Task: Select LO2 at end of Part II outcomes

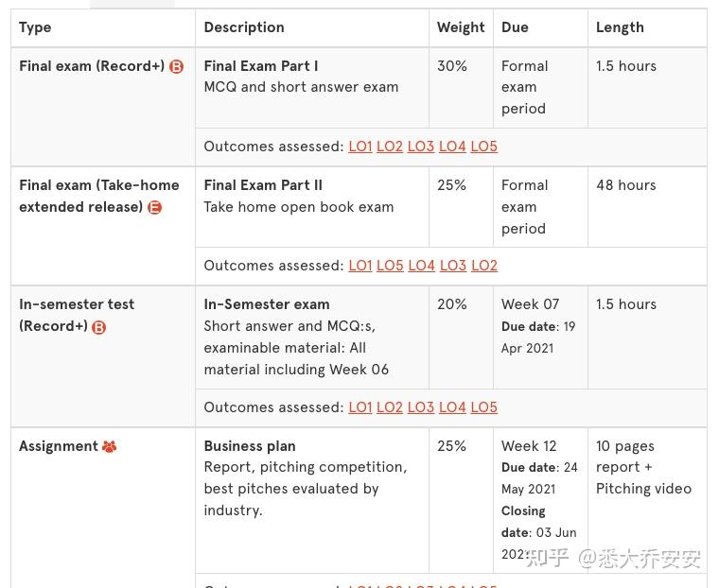Action: tap(483, 266)
